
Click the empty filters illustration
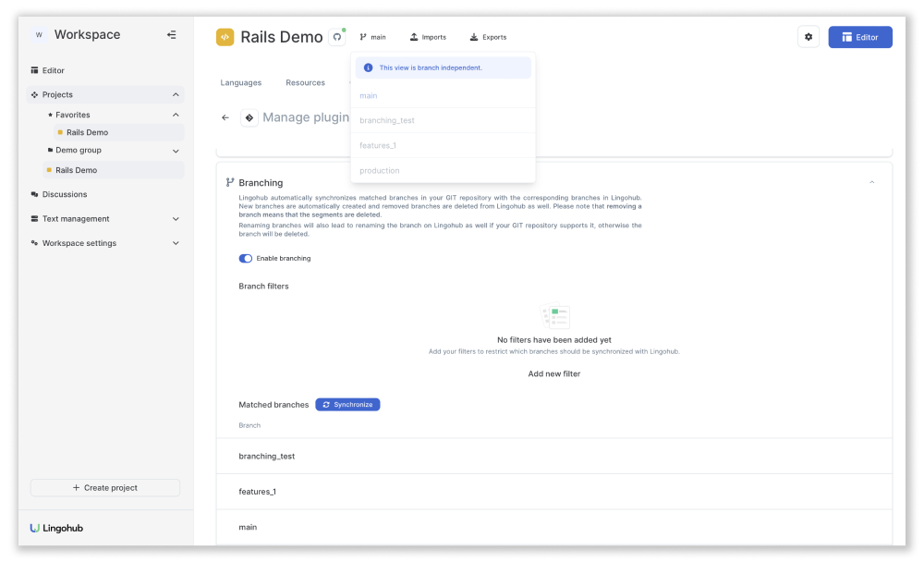(x=554, y=316)
